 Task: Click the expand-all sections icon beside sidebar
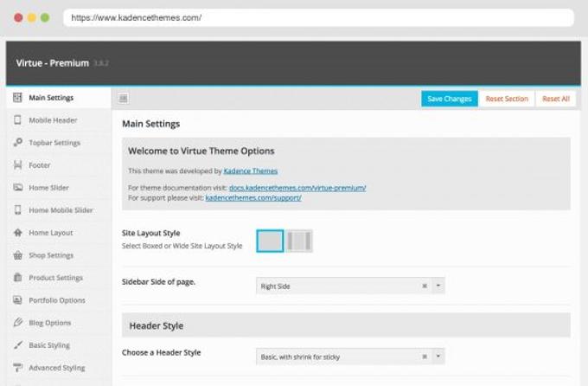123,99
